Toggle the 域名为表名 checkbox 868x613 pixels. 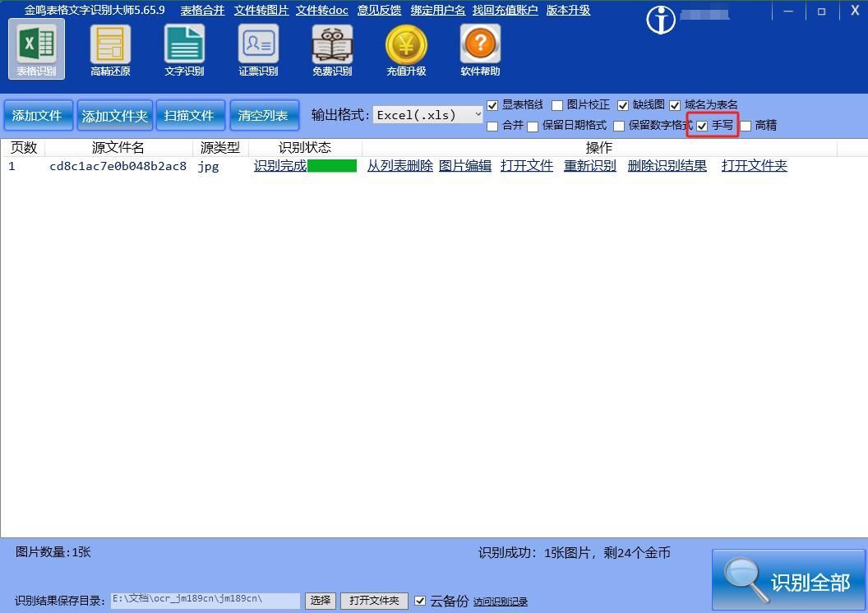[x=675, y=105]
